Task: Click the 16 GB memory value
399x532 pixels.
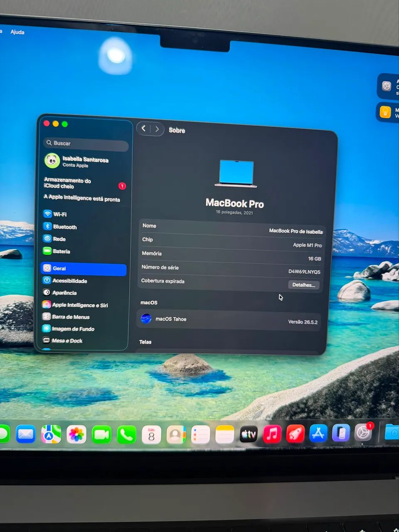Action: pyautogui.click(x=314, y=259)
